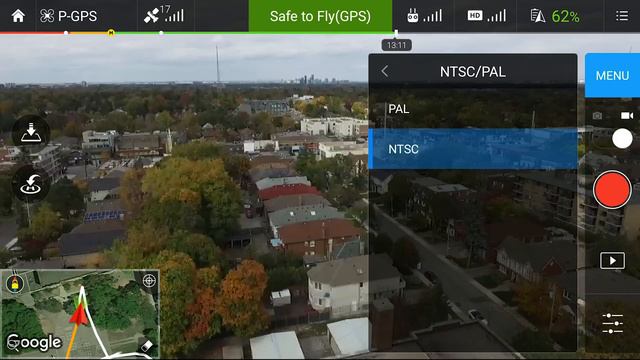640x360 pixels.
Task: View aircraft battery 62% status
Action: [555, 16]
